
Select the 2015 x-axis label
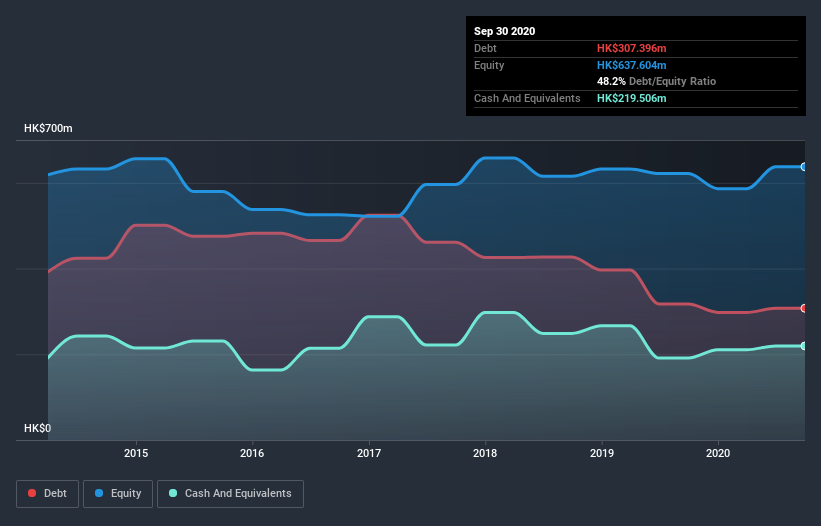pos(136,453)
